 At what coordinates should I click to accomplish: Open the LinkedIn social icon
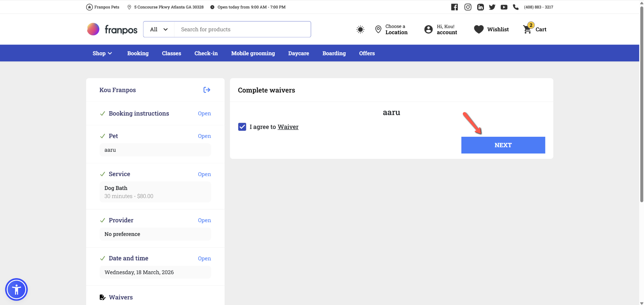(480, 7)
